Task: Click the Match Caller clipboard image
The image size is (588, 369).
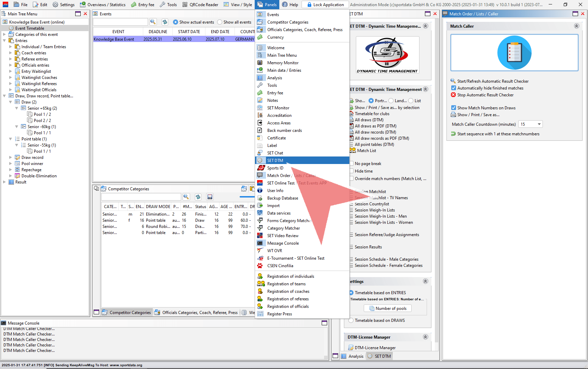Action: point(514,53)
